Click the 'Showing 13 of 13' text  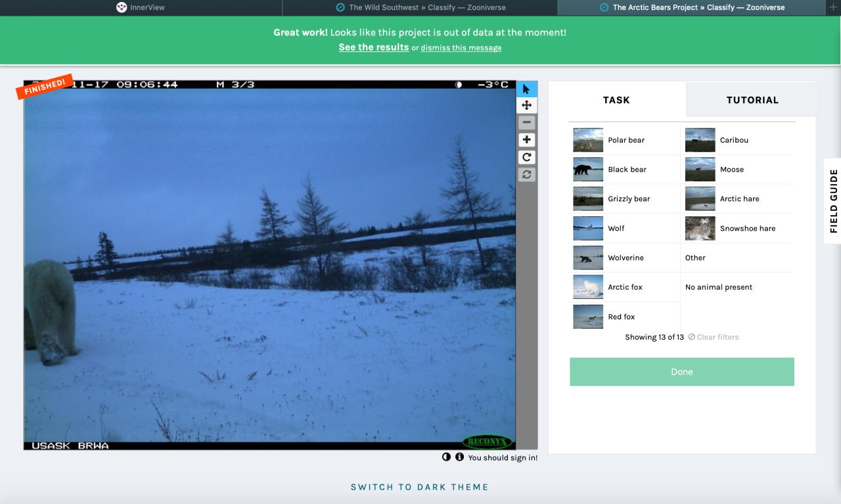coord(654,337)
